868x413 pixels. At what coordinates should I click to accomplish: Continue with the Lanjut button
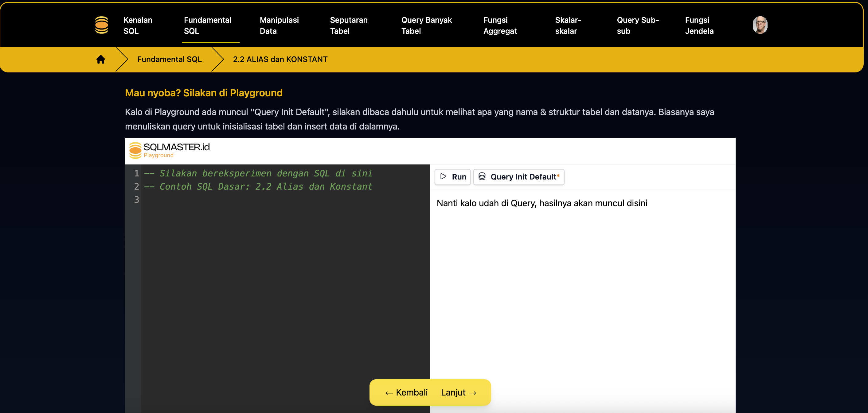pyautogui.click(x=459, y=392)
